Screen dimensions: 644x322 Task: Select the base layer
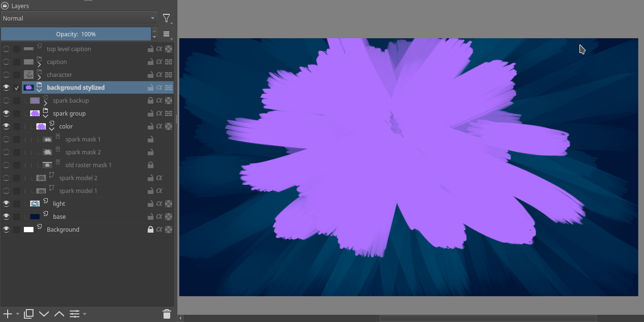[x=60, y=217]
